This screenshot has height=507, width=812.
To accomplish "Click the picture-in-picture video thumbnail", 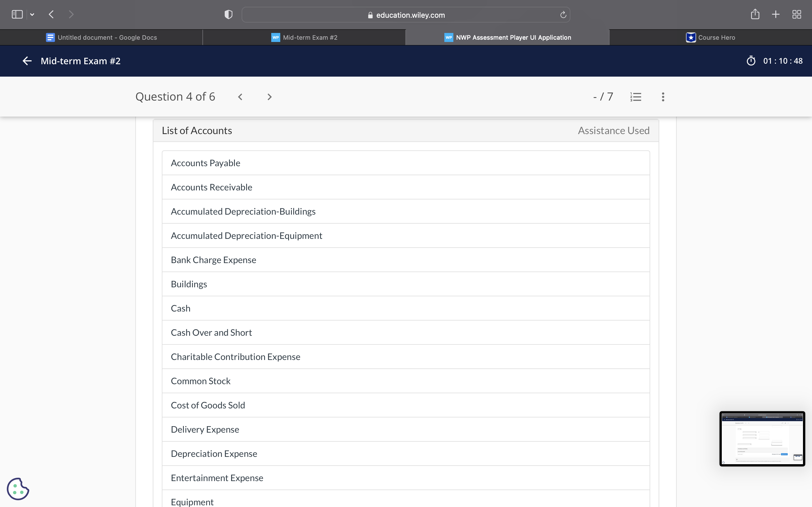I will point(762,439).
